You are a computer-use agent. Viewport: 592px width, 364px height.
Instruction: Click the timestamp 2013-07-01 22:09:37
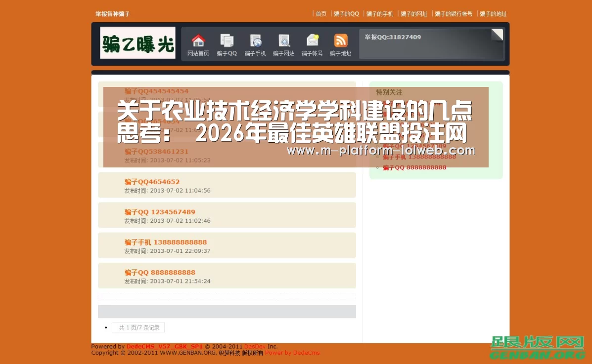point(180,251)
